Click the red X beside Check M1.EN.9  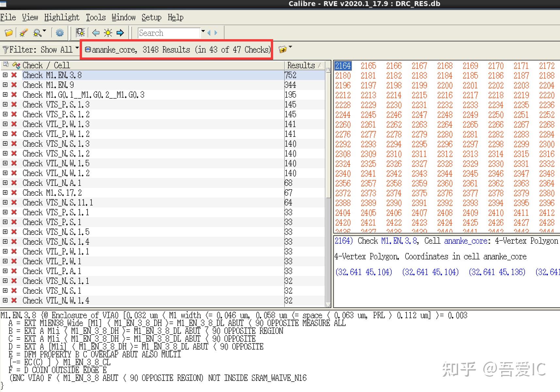tap(14, 85)
